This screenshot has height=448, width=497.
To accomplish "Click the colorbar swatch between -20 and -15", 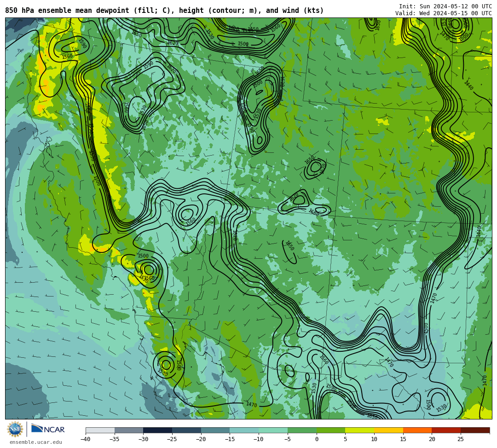I will click(x=215, y=430).
